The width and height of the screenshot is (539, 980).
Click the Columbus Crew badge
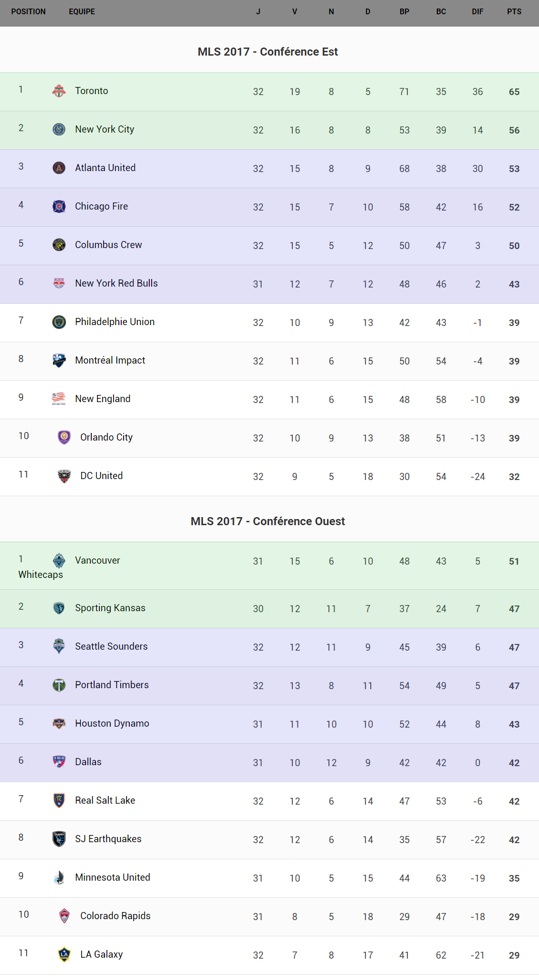(x=59, y=245)
